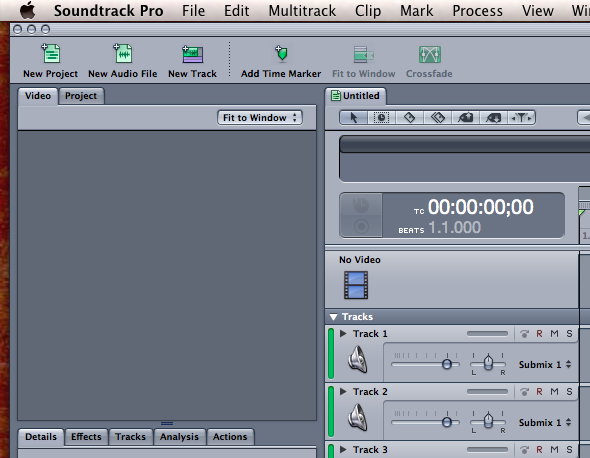This screenshot has width=590, height=458.
Task: Click the No Video filmstrip icon
Action: coord(356,285)
